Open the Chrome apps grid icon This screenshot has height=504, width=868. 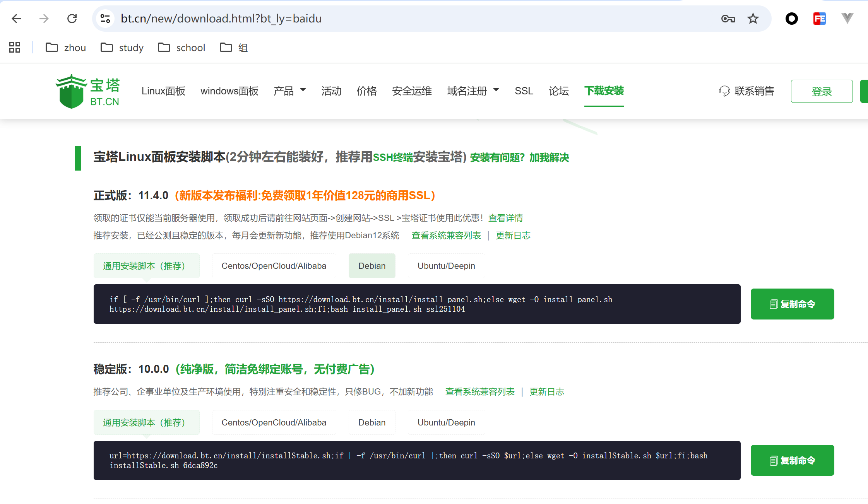tap(15, 47)
